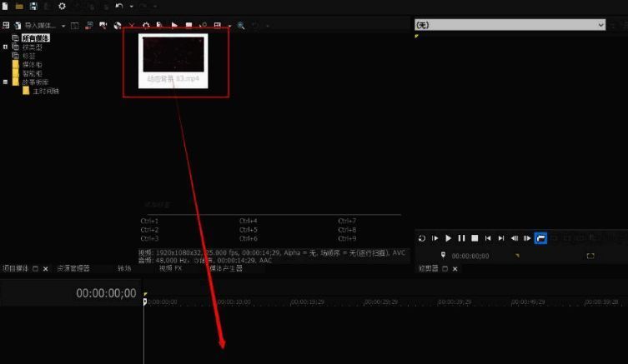Collapse the storyboard folder minus expander
The image size is (628, 364).
(5, 82)
